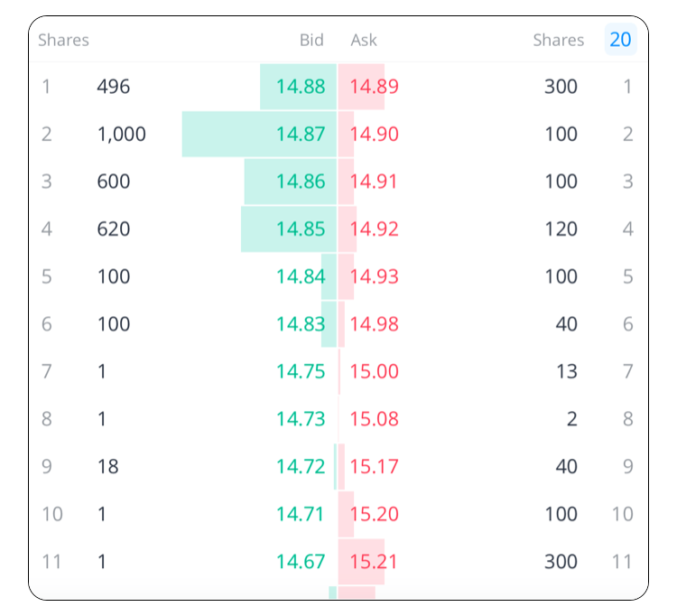Click the 14.86 bid price level
The height and width of the screenshot is (616, 677).
pyautogui.click(x=301, y=182)
